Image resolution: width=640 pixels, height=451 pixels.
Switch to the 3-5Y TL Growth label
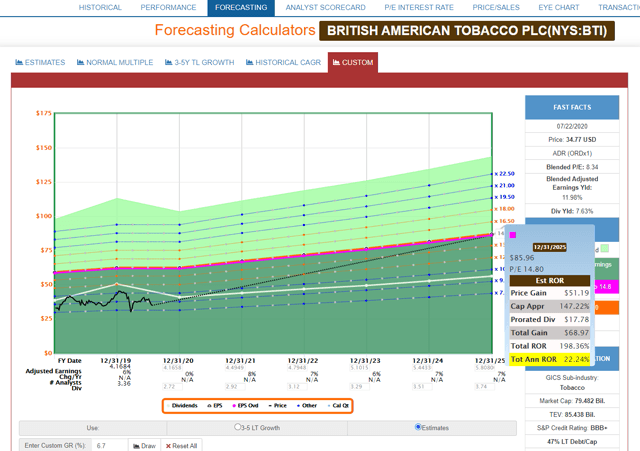pos(204,62)
